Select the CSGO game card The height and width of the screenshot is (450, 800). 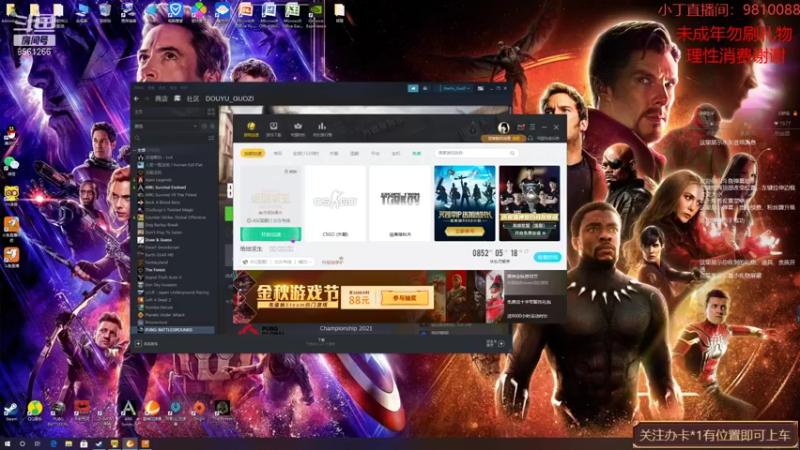coord(335,203)
